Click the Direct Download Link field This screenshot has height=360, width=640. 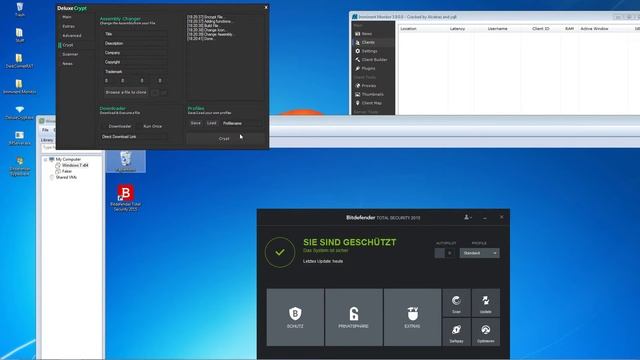tap(134, 137)
